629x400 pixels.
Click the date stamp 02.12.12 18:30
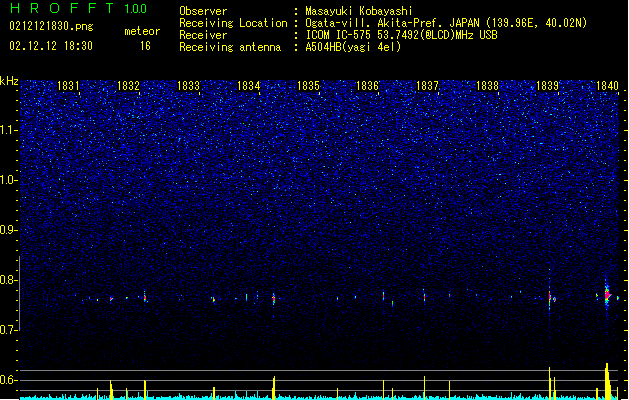click(x=51, y=46)
